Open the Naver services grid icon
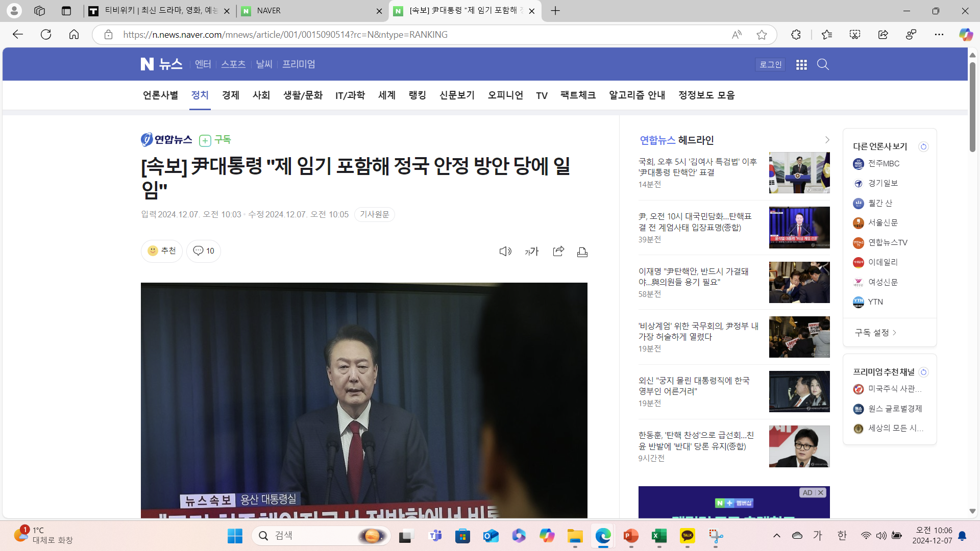Viewport: 980px width, 551px height. (801, 64)
